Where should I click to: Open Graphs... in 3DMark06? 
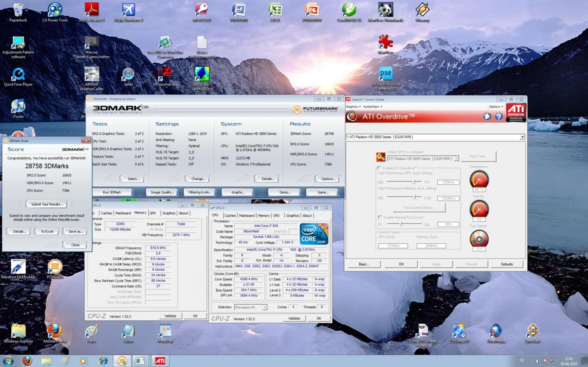(238, 192)
